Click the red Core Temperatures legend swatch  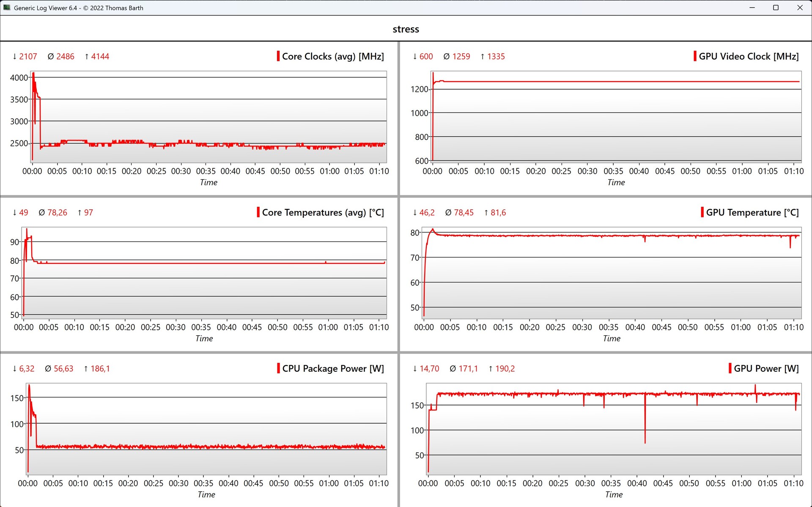tap(258, 212)
